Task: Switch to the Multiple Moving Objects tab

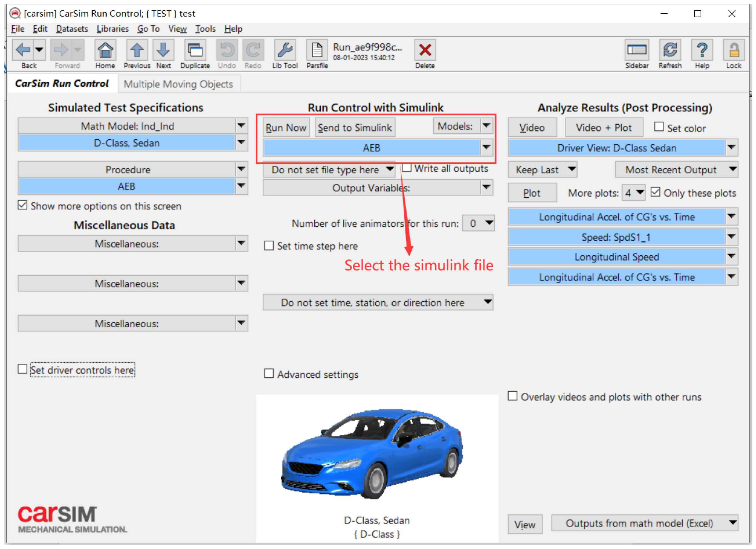Action: click(178, 84)
